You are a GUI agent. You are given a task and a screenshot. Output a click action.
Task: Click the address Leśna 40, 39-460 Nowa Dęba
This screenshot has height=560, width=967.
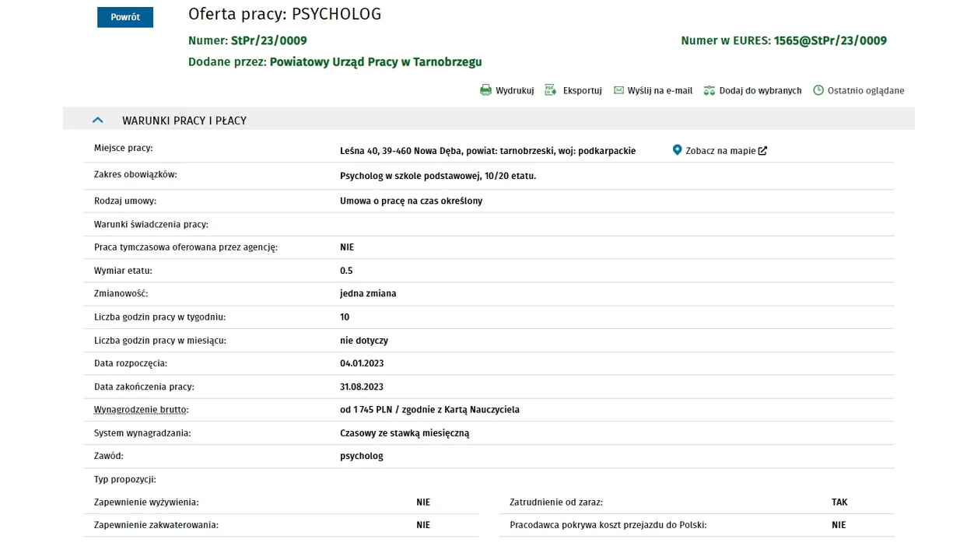point(399,151)
